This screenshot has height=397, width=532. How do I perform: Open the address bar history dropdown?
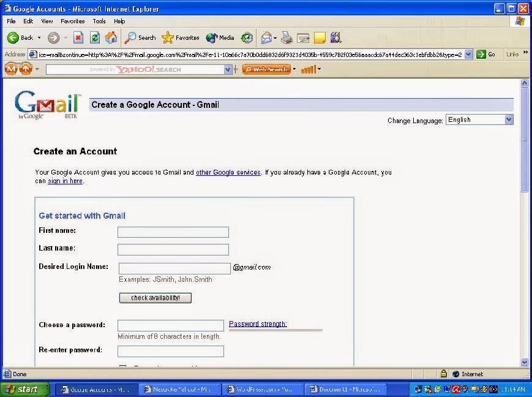coord(468,55)
